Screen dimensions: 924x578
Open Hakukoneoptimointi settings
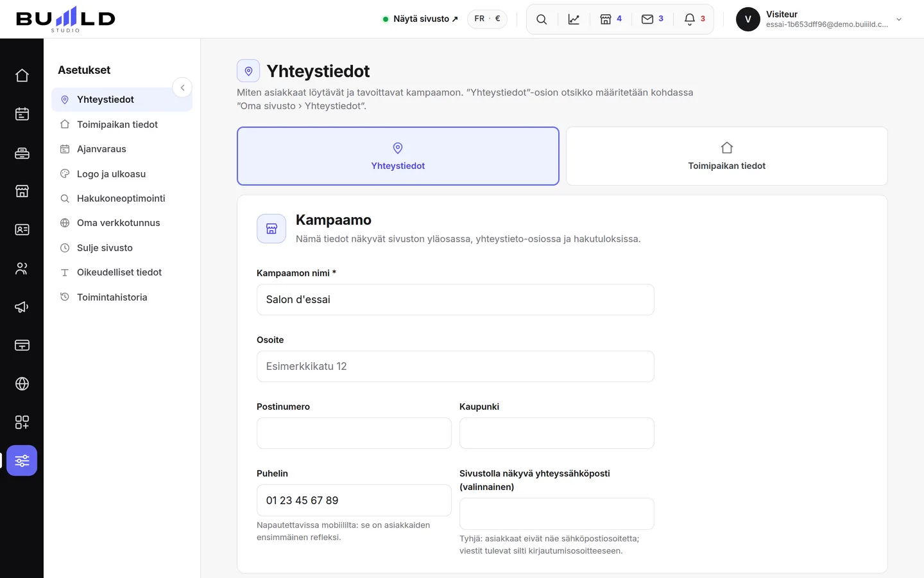click(x=122, y=198)
